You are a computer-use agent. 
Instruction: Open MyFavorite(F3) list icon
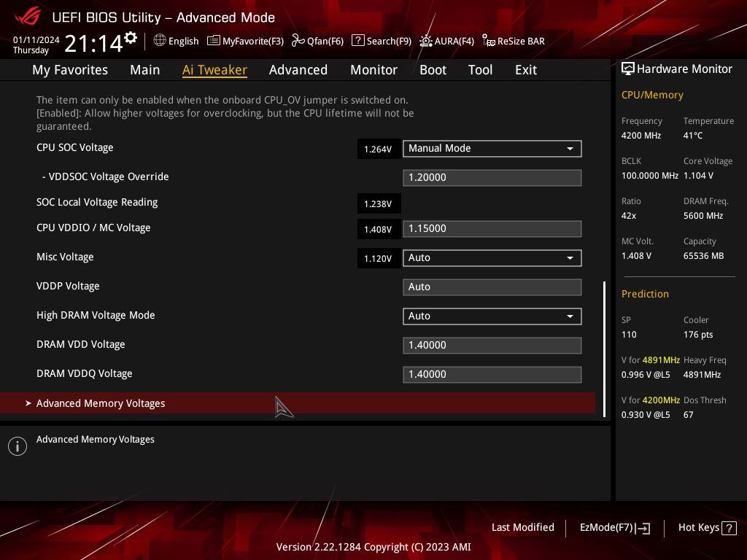(214, 41)
